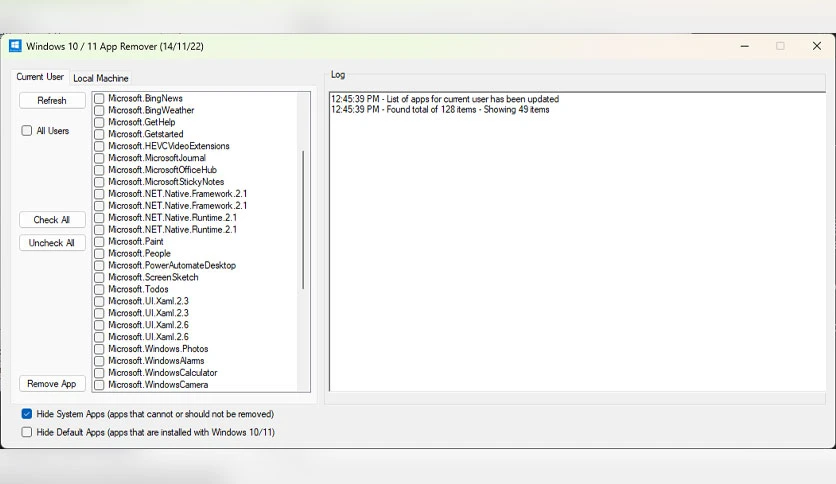This screenshot has height=484, width=836.
Task: Check the Microsoft.BingNews checkbox
Action: point(99,99)
